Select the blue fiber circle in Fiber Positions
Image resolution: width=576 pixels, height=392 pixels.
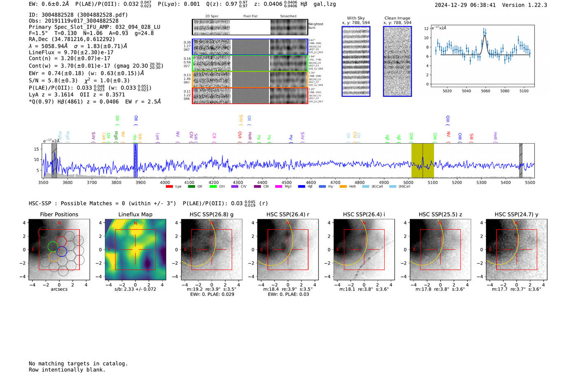click(61, 251)
